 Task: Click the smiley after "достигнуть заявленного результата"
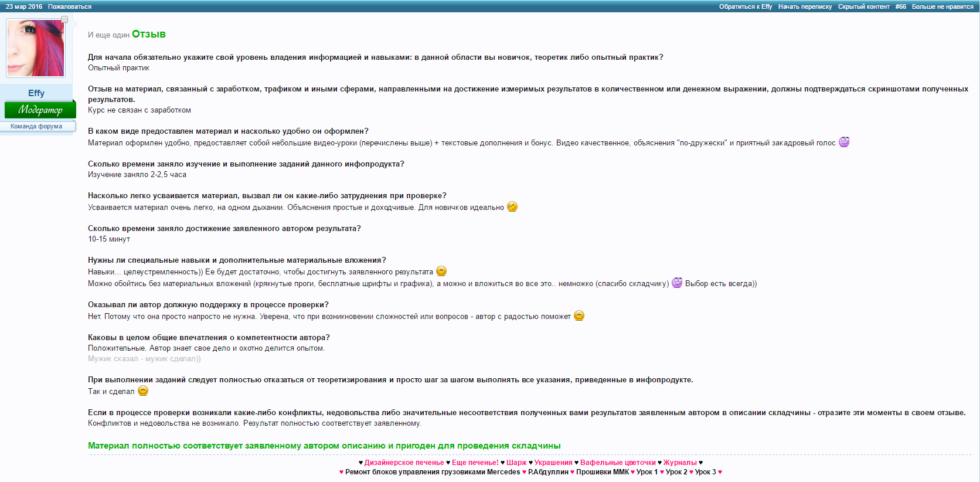click(441, 271)
